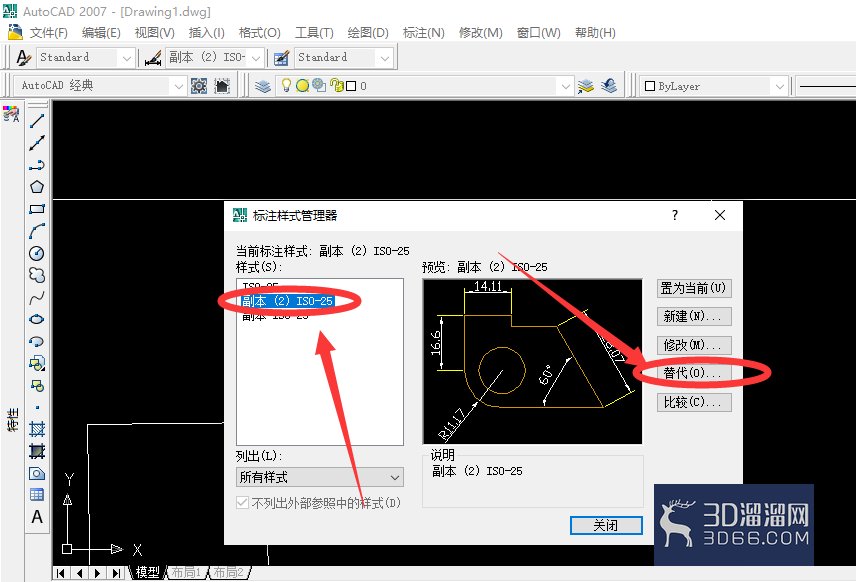The image size is (856, 582).
Task: Click Make object's layer current icon
Action: coord(586,86)
